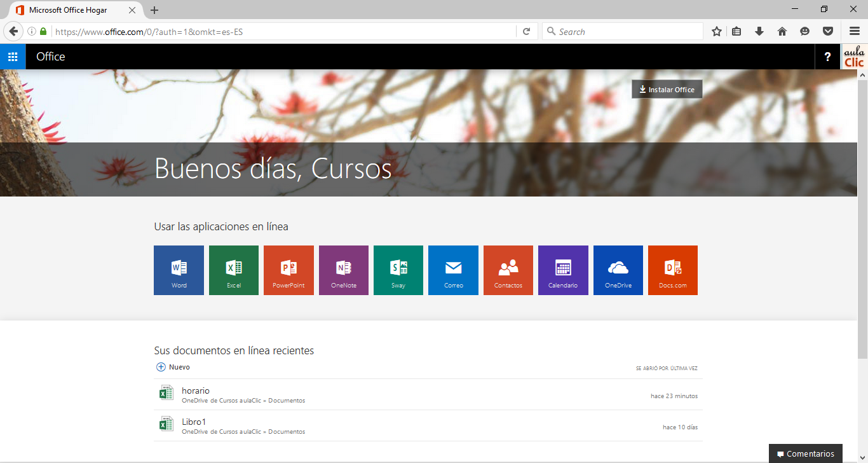
Task: Focus the URL address bar
Action: pos(283,31)
